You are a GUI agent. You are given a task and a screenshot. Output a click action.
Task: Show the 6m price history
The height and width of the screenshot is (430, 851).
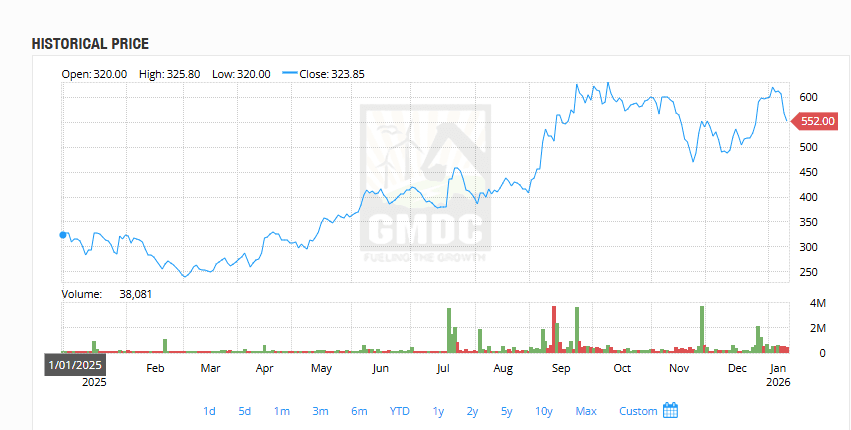pos(359,411)
